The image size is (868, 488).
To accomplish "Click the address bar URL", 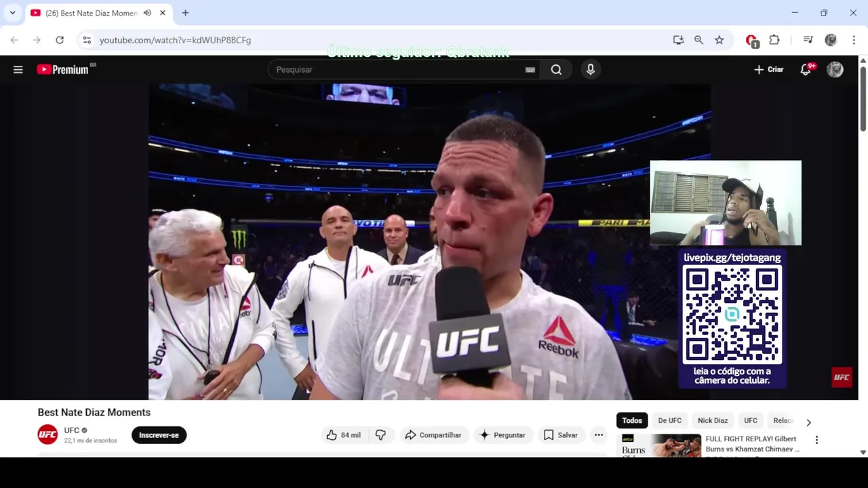I will coord(175,40).
